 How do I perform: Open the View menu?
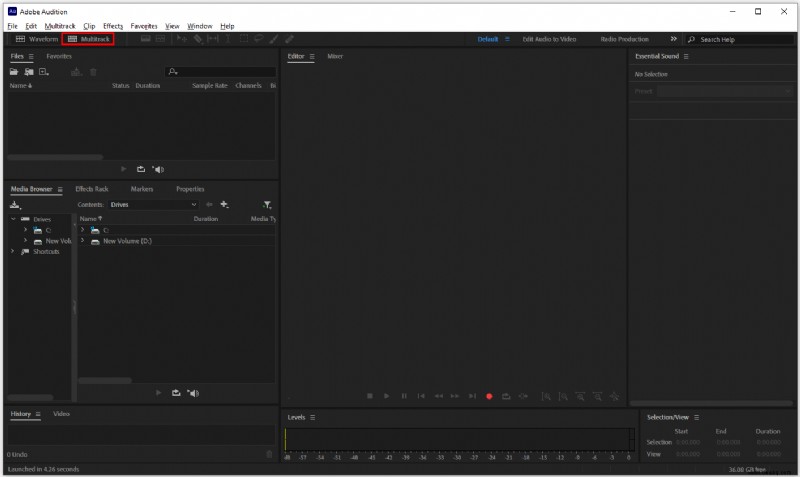pos(172,26)
